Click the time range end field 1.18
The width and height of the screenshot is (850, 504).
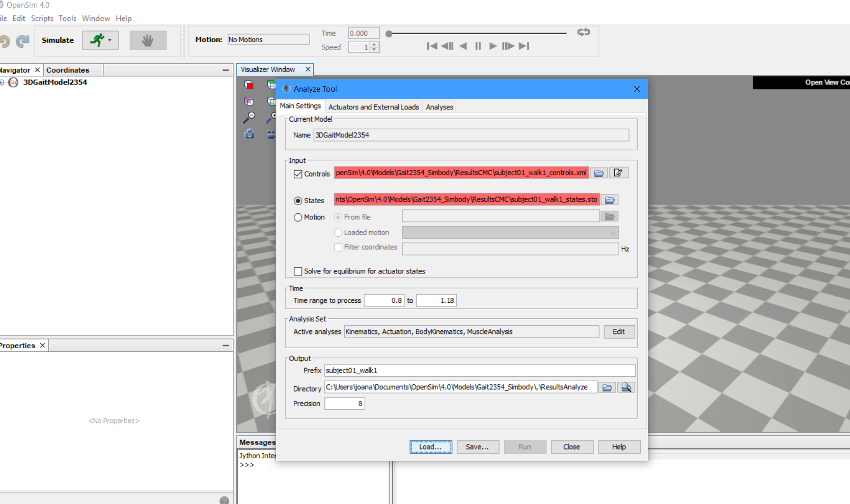coord(436,300)
